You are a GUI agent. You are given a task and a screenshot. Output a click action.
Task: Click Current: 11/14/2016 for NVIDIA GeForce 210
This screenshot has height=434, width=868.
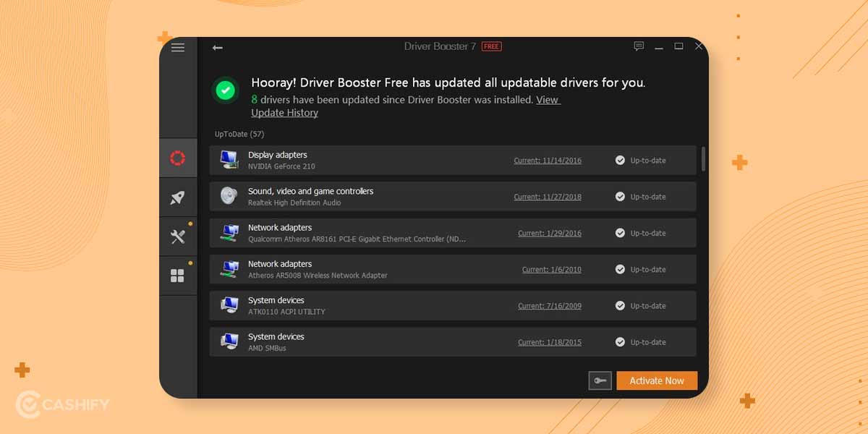[548, 161]
